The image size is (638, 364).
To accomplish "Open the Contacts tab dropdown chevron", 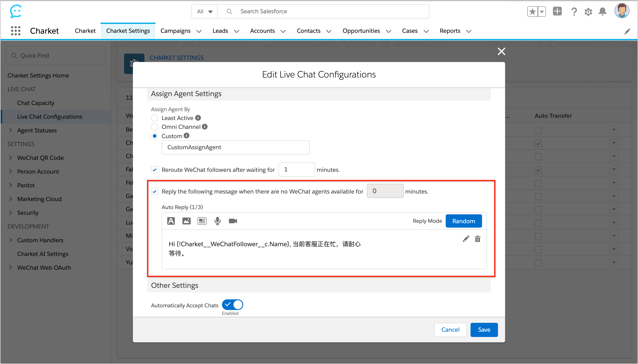I will click(329, 31).
